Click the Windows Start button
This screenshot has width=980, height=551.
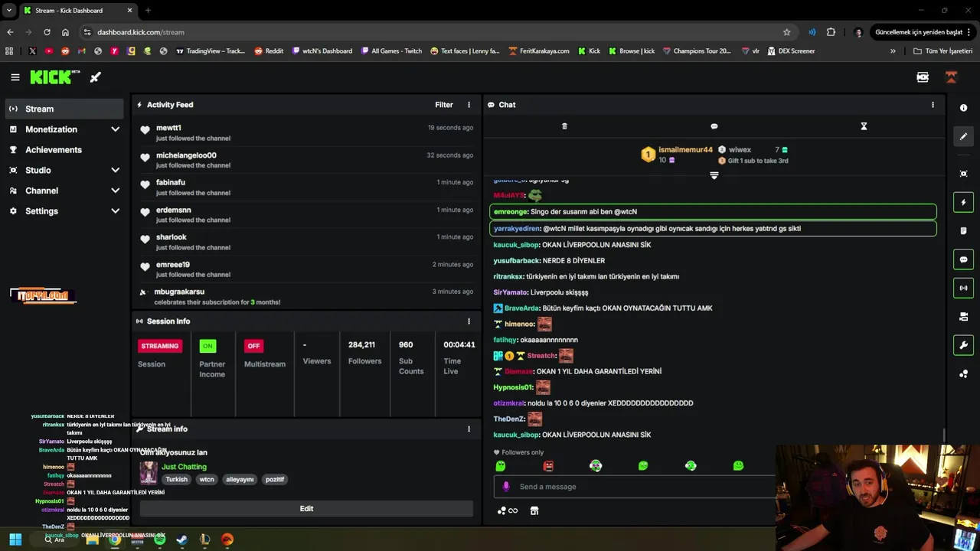click(x=15, y=540)
